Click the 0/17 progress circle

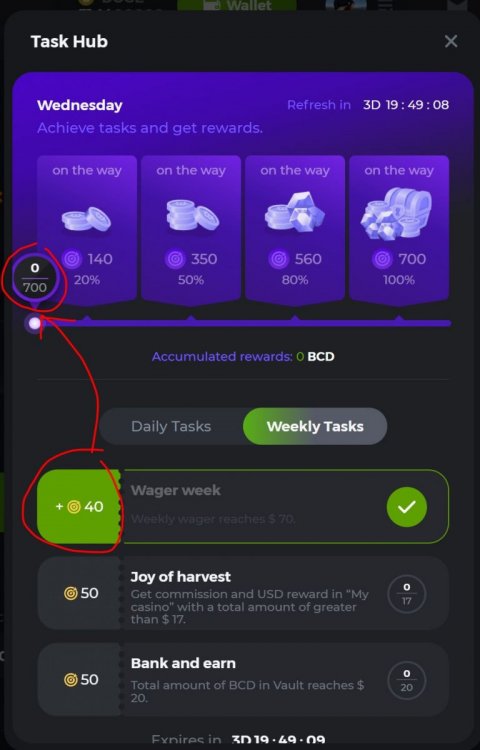click(x=406, y=594)
